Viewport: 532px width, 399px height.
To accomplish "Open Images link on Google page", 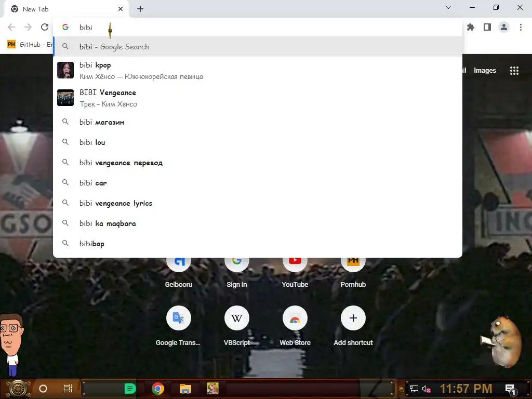I will (485, 71).
